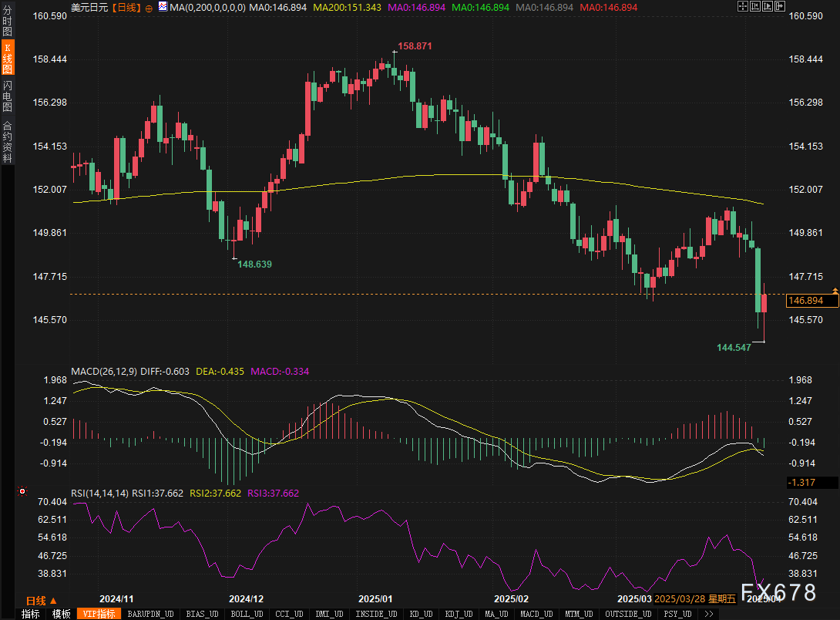Click the 158.871 high price marker

(415, 46)
